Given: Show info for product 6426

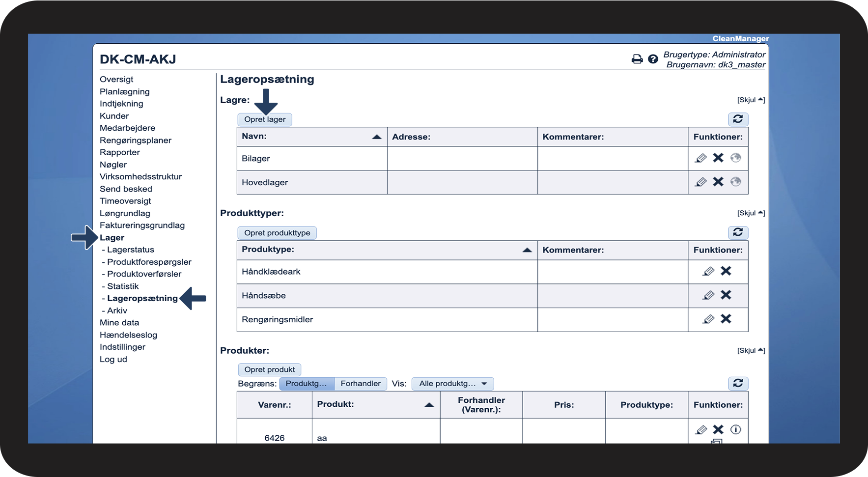Looking at the screenshot, I should (x=735, y=430).
